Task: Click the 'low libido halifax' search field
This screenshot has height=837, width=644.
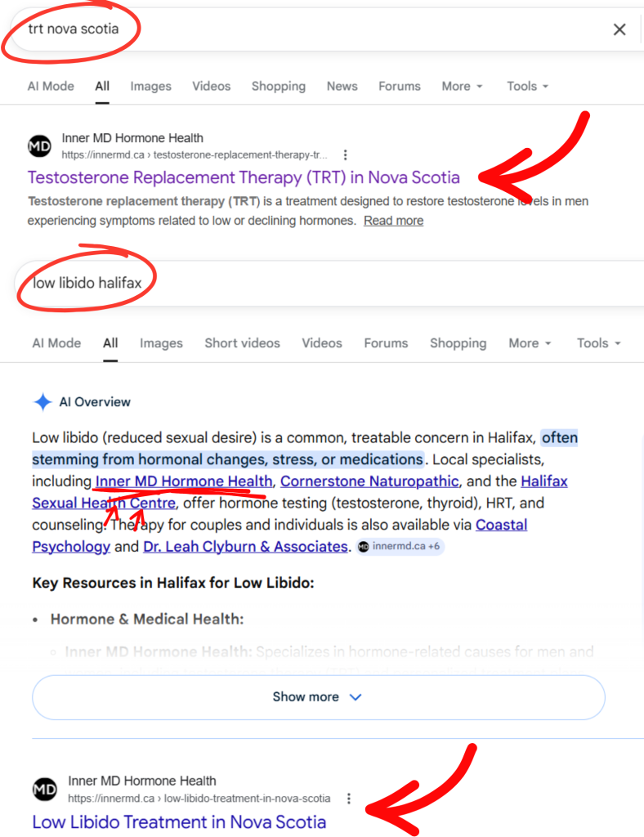Action: point(327,284)
